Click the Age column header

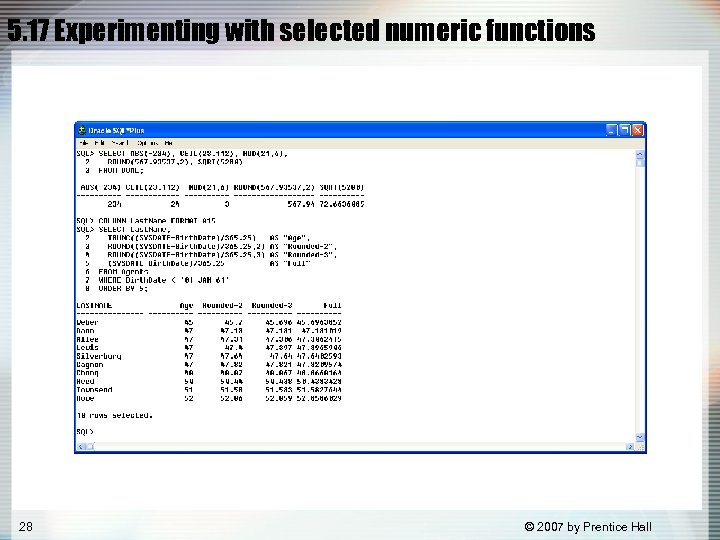(x=186, y=305)
